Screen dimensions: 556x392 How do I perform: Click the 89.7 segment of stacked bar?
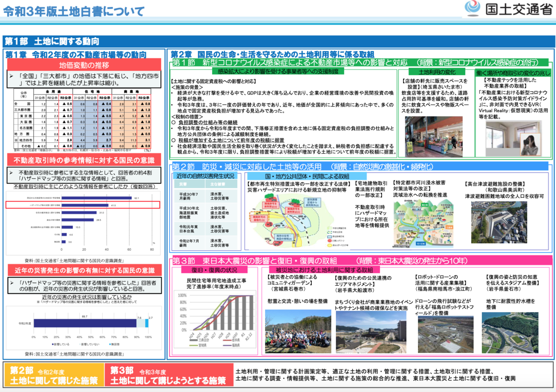[x=84, y=323]
